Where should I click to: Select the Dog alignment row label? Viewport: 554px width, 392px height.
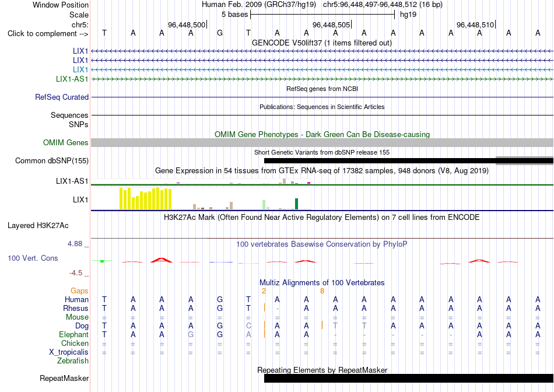(x=82, y=326)
